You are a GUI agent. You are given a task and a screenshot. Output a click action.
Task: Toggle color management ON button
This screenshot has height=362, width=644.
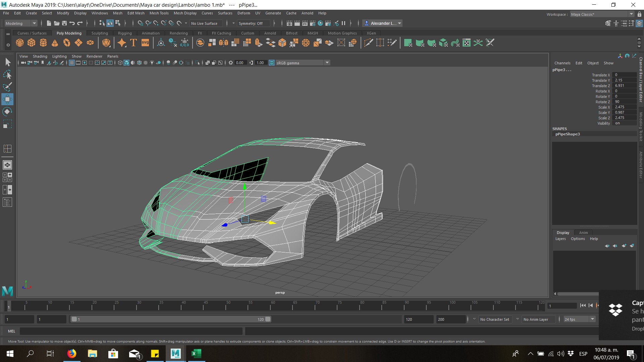coord(272,63)
